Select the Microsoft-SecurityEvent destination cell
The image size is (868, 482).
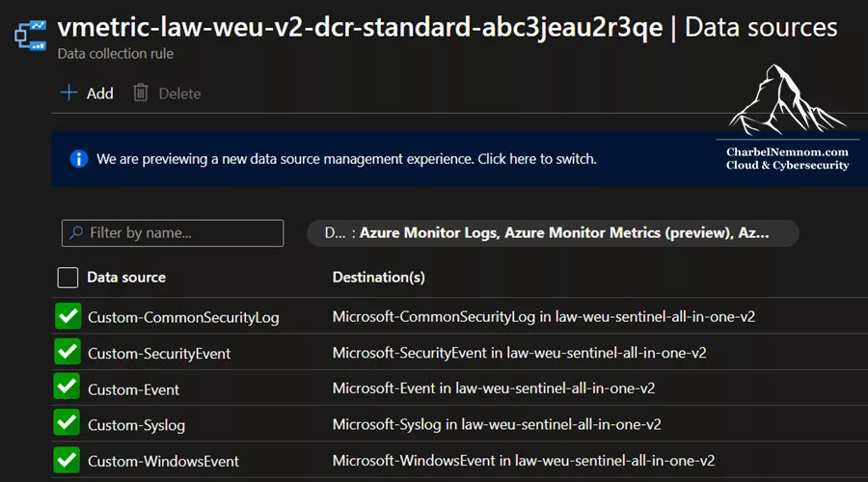click(x=519, y=353)
